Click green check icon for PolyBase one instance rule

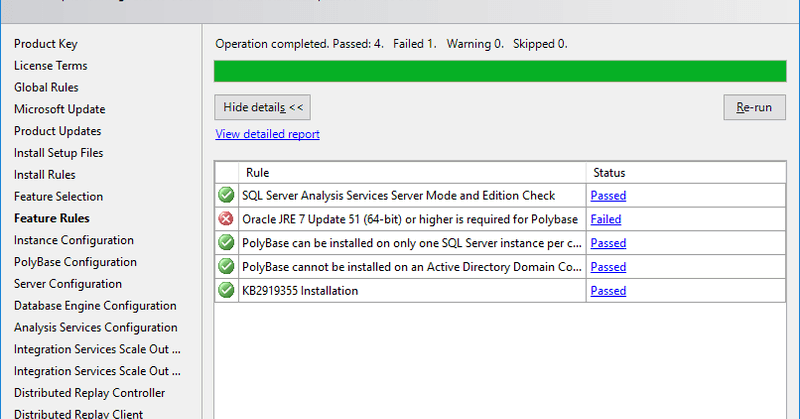(x=226, y=242)
